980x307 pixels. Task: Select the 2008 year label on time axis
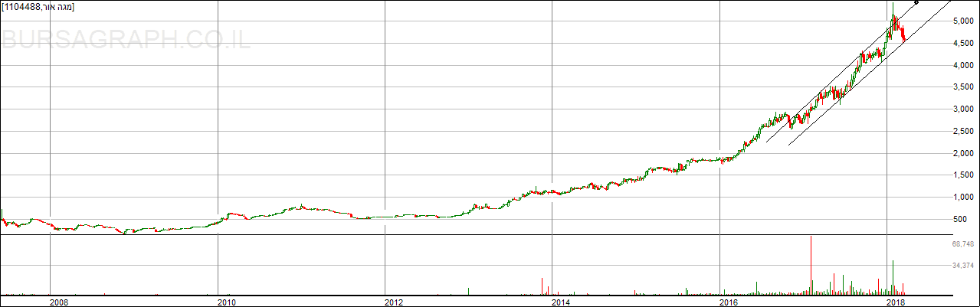click(58, 302)
